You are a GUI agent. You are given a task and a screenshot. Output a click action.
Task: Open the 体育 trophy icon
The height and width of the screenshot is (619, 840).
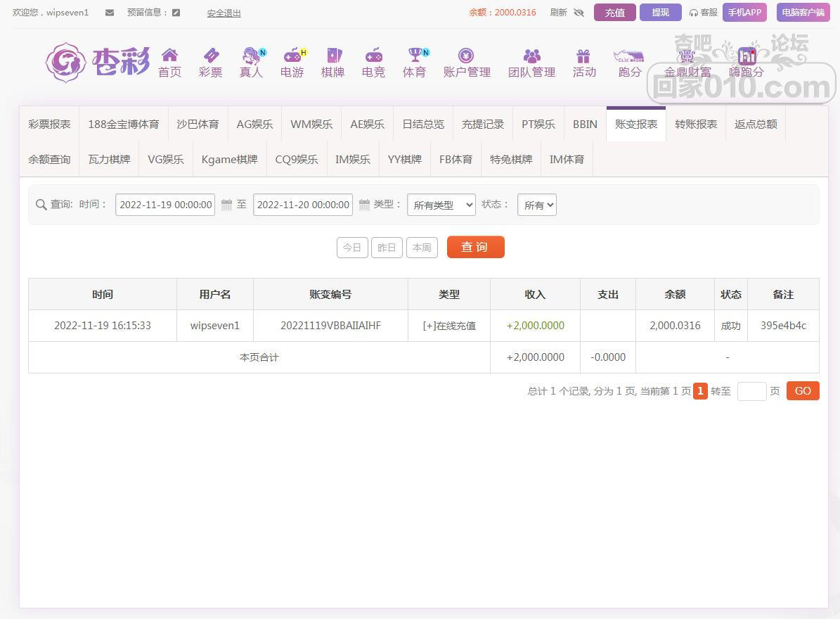(x=415, y=56)
